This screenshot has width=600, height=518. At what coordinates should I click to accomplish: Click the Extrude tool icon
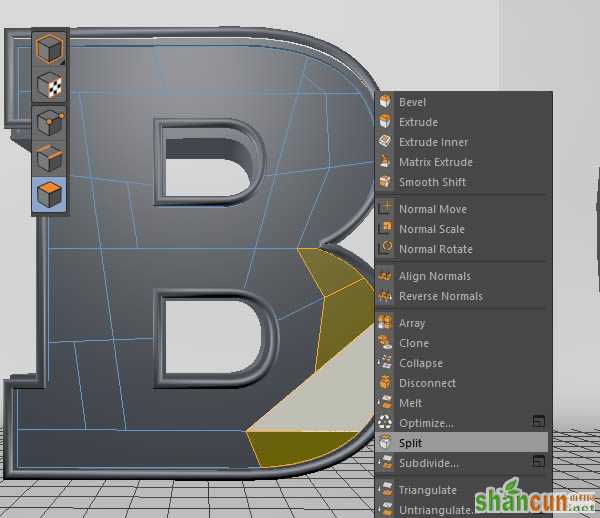tap(385, 122)
